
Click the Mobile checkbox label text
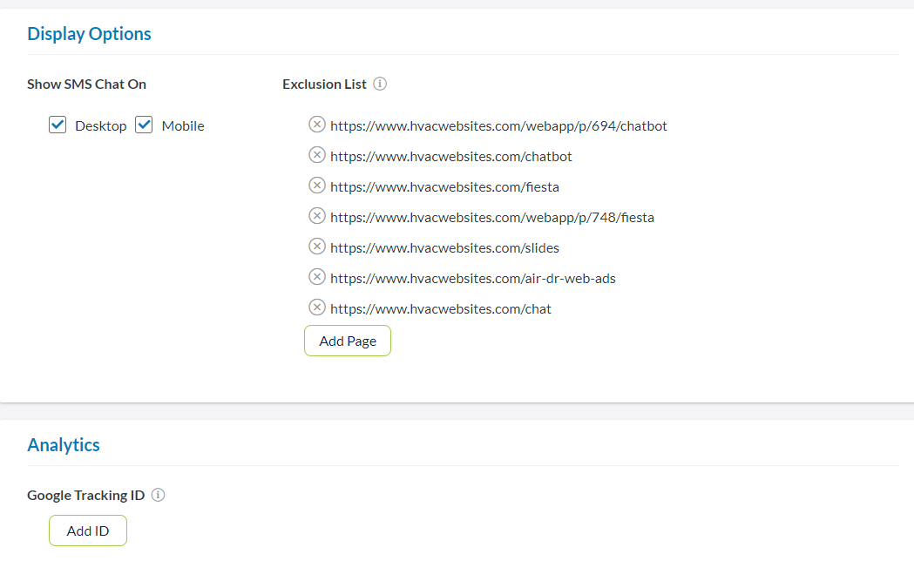coord(183,126)
